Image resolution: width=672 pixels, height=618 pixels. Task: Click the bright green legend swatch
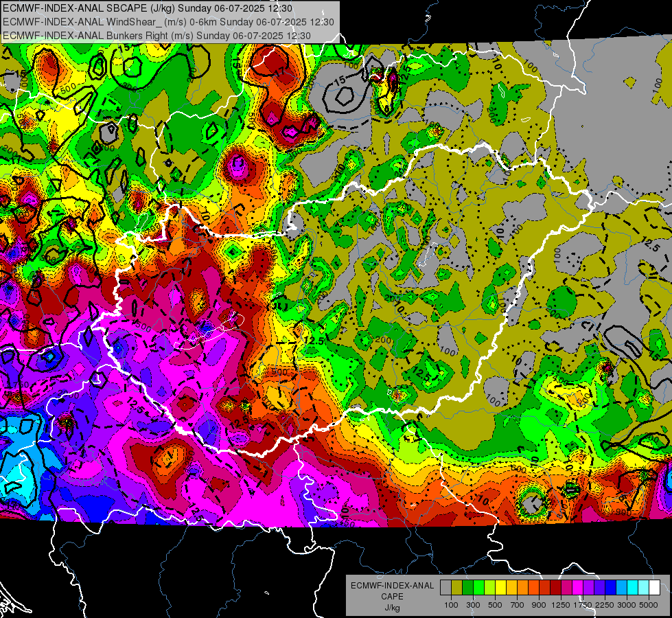pyautogui.click(x=478, y=588)
